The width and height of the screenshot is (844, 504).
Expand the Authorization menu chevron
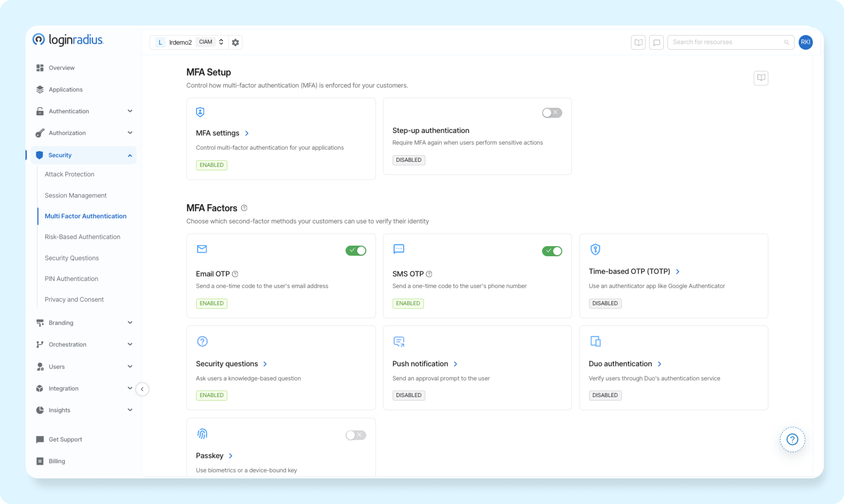(x=130, y=133)
